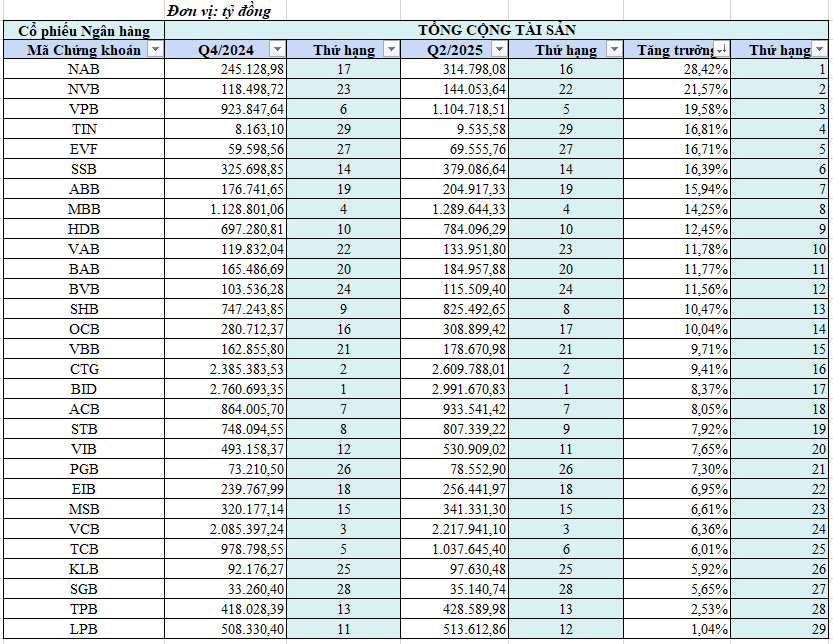The image size is (833, 644).
Task: Click the Q4/2024 value 2.760.693,35
Action: point(226,389)
